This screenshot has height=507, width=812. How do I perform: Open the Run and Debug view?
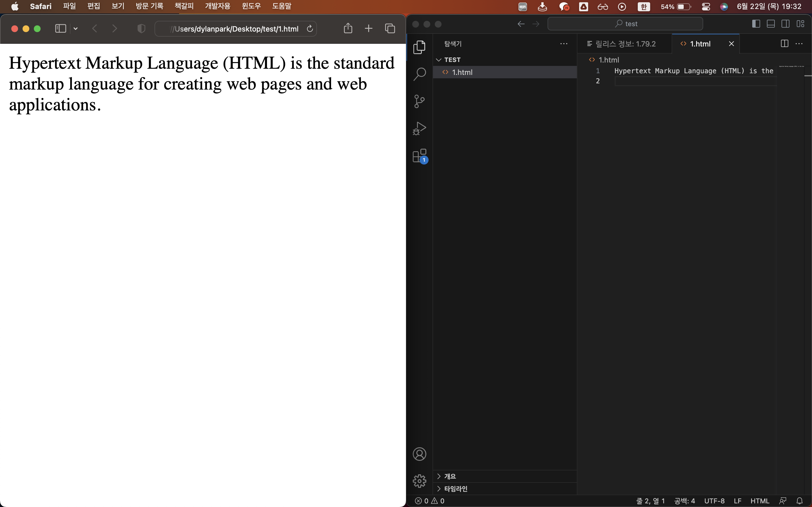420,128
